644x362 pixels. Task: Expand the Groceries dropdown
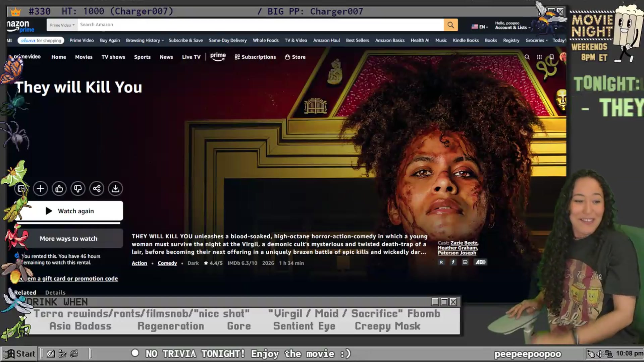(536, 40)
